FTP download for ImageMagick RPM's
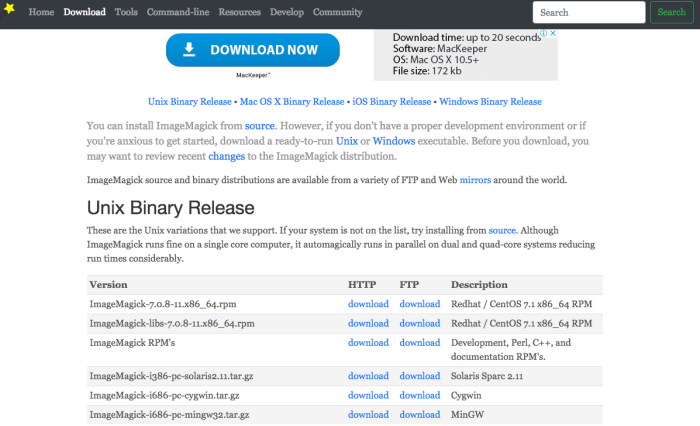Screen dimensions: 700x426 420,342
